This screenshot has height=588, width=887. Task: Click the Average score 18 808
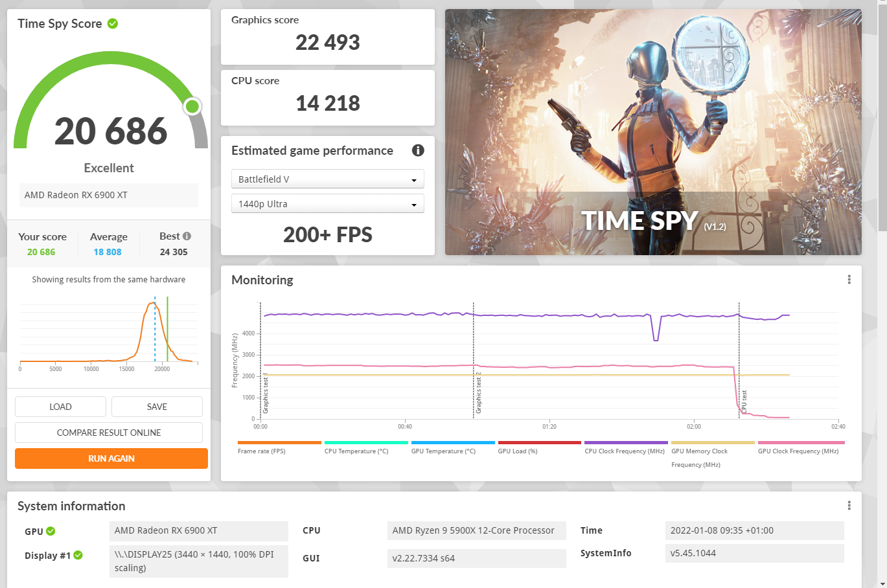point(108,252)
